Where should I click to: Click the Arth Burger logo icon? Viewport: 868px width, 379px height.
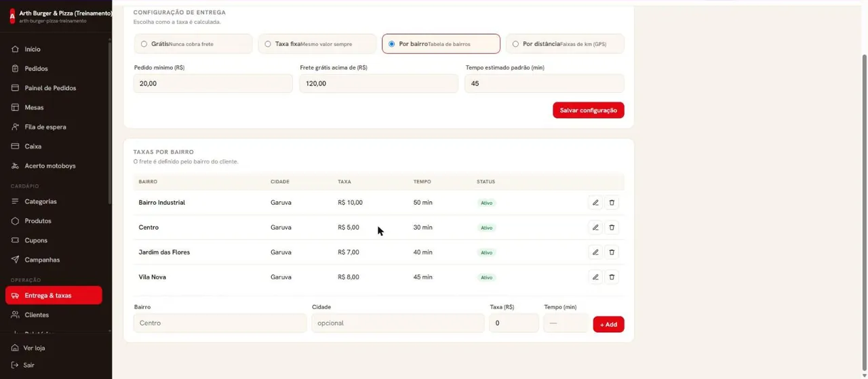12,16
